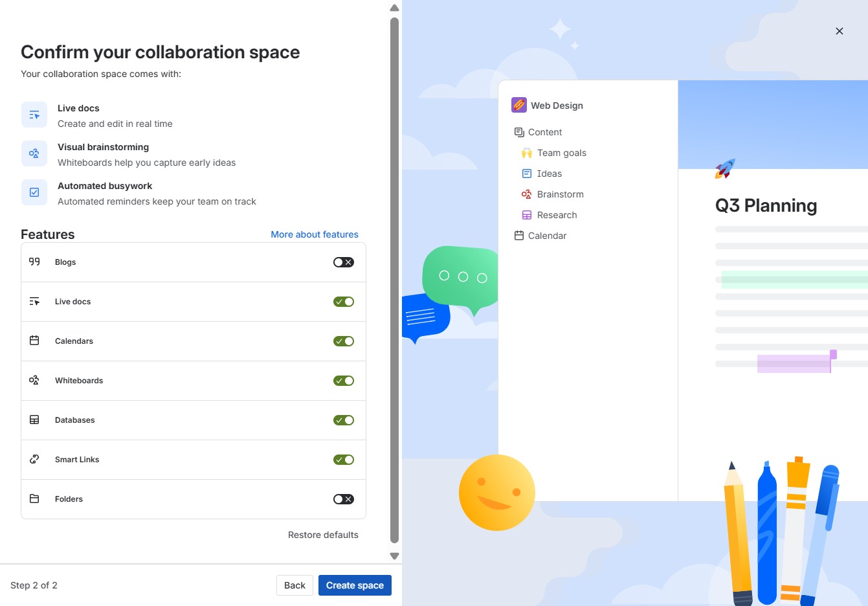868x606 pixels.
Task: Click the Team goals hands emoji icon
Action: 527,153
